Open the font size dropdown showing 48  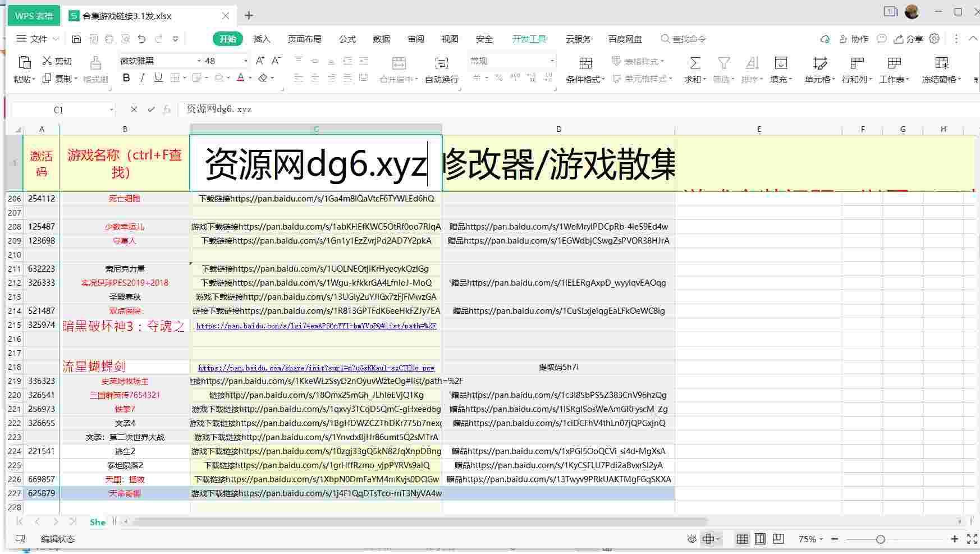(x=245, y=61)
